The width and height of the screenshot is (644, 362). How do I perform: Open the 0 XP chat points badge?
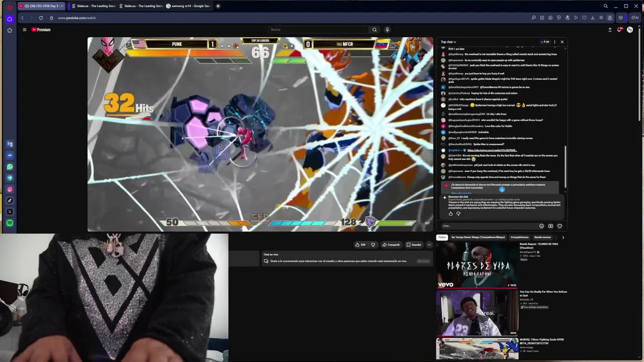(x=546, y=42)
